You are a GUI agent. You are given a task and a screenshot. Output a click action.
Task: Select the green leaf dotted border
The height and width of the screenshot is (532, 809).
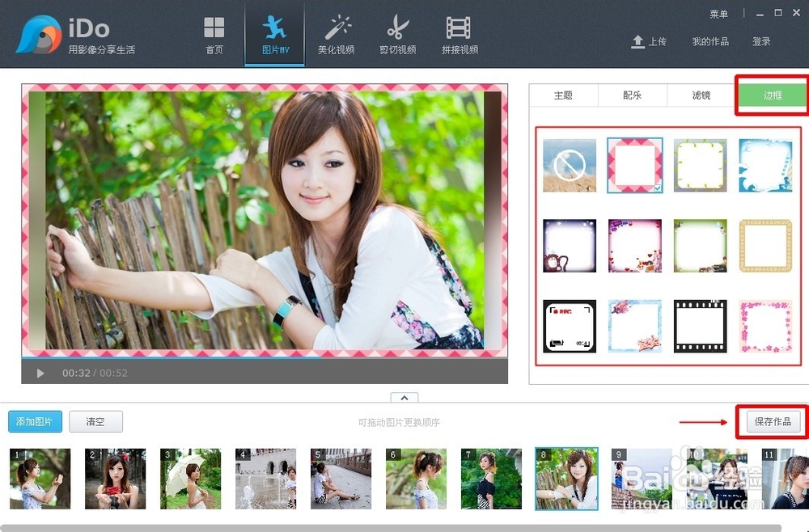(700, 166)
